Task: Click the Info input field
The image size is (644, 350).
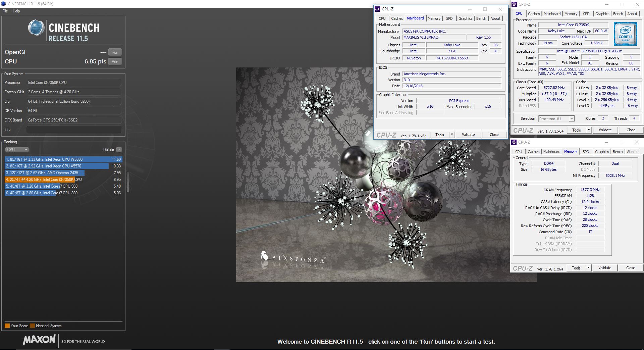Action: coord(74,130)
